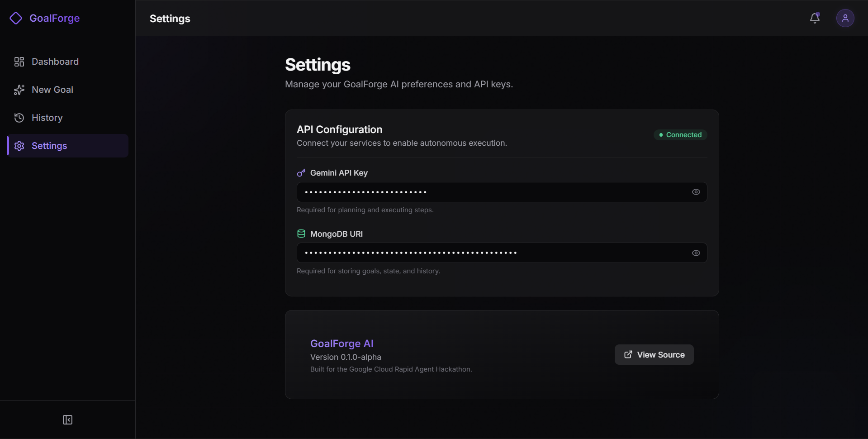Click the History clock icon

(19, 118)
